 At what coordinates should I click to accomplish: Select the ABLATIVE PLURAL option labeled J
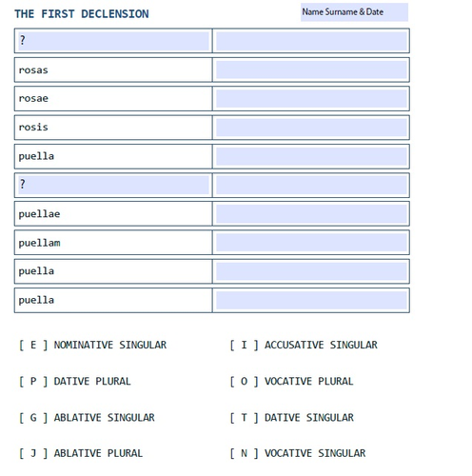point(81,453)
